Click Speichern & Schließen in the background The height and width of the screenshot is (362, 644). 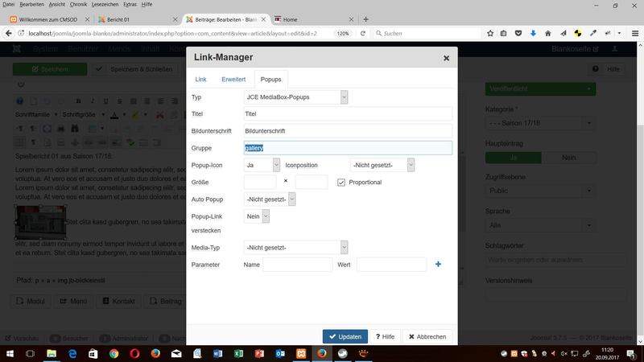tap(134, 69)
